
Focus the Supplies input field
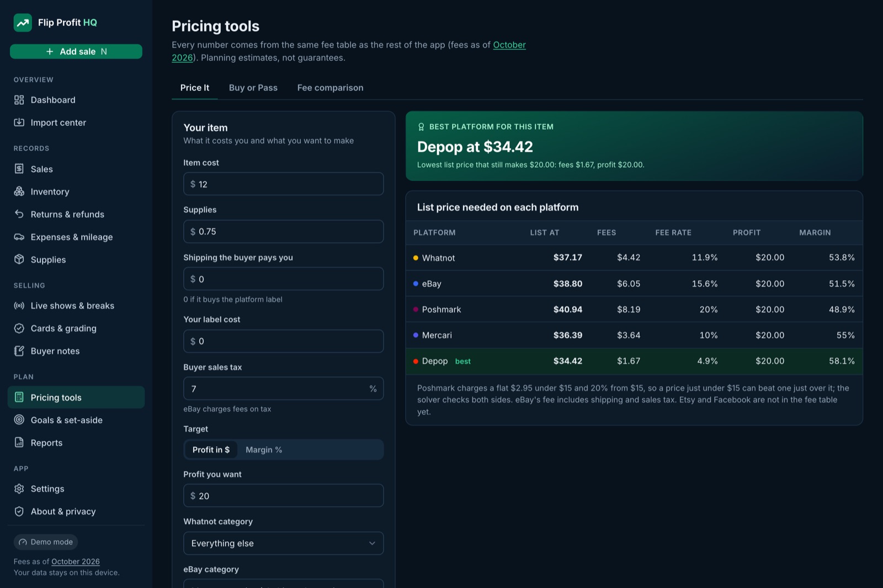[283, 232]
